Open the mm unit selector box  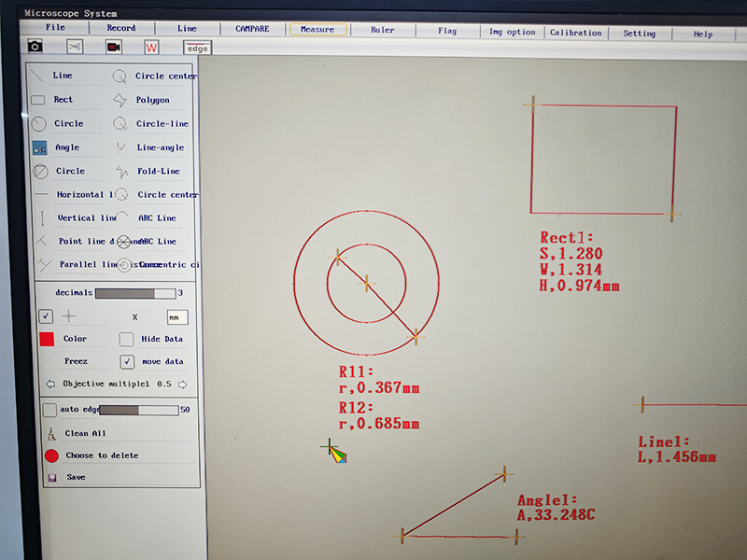(176, 316)
